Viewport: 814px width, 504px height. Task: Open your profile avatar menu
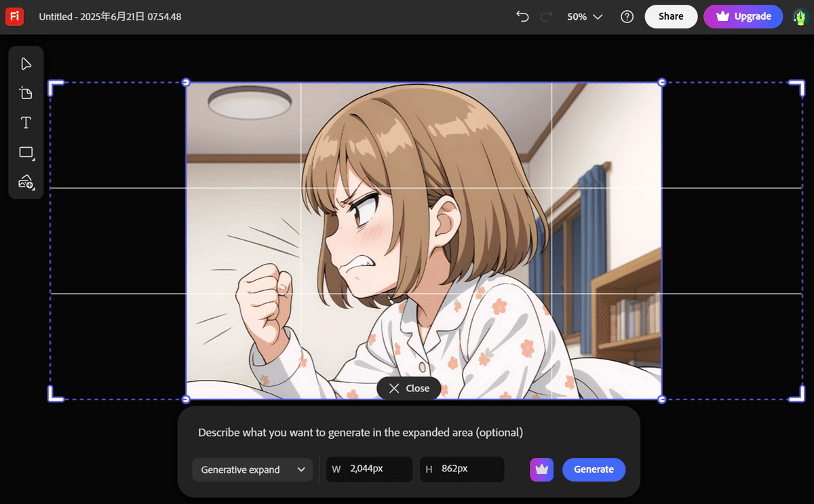[x=799, y=16]
